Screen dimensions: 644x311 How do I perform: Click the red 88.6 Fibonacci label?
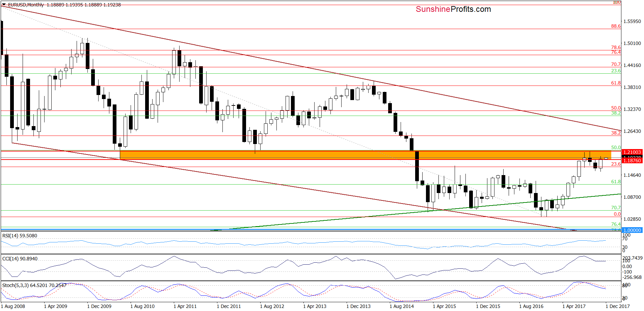click(x=616, y=26)
